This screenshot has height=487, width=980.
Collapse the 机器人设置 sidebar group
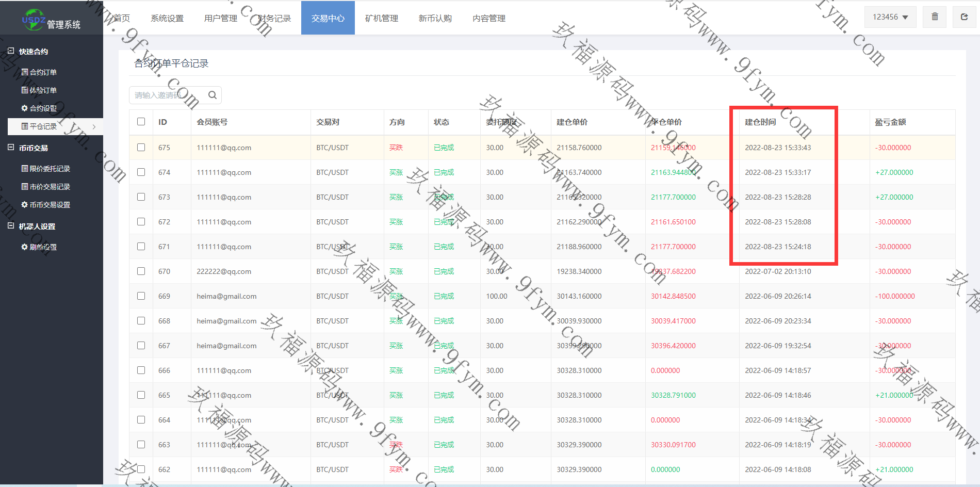(x=11, y=226)
